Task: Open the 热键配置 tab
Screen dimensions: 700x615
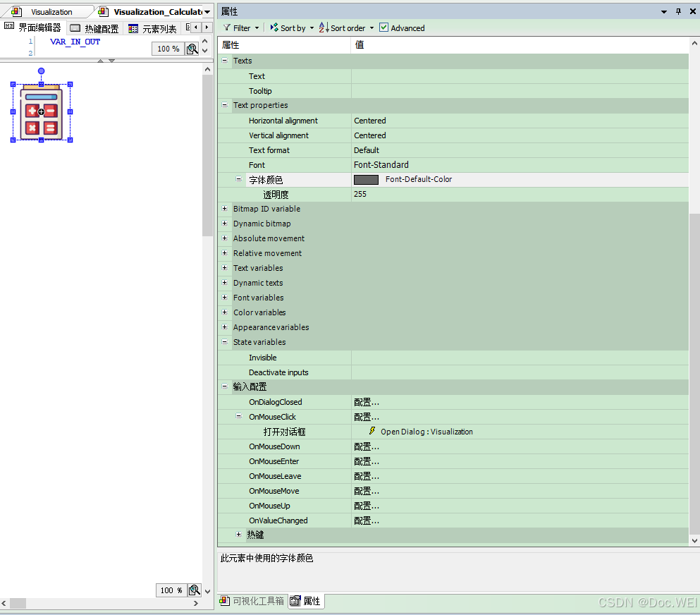Action: (94, 29)
